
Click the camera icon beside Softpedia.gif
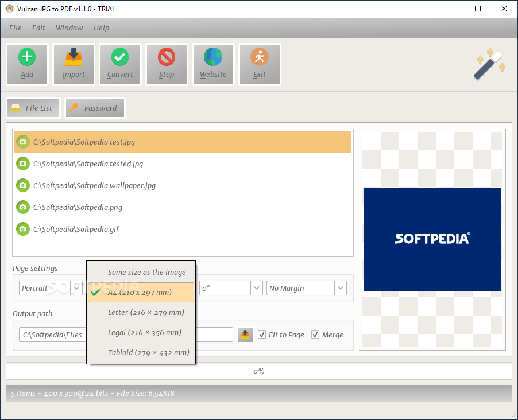[x=23, y=229]
